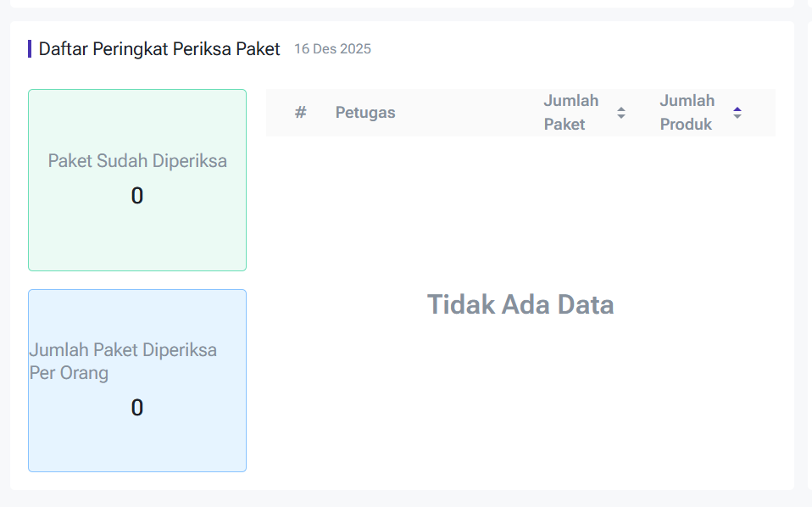812x507 pixels.
Task: Click the Paket Sudah Diperiksa label text
Action: [137, 161]
